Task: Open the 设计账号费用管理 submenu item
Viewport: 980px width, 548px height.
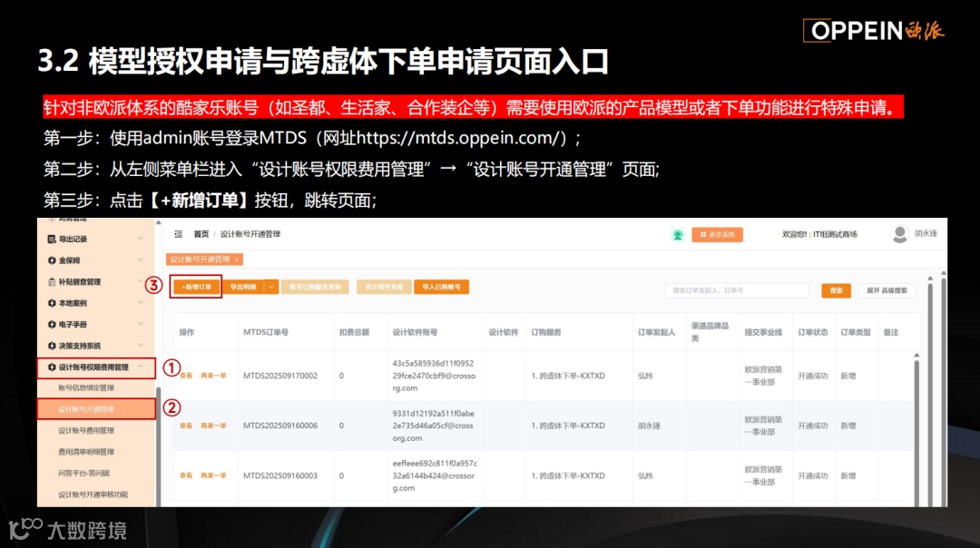Action: (x=86, y=431)
